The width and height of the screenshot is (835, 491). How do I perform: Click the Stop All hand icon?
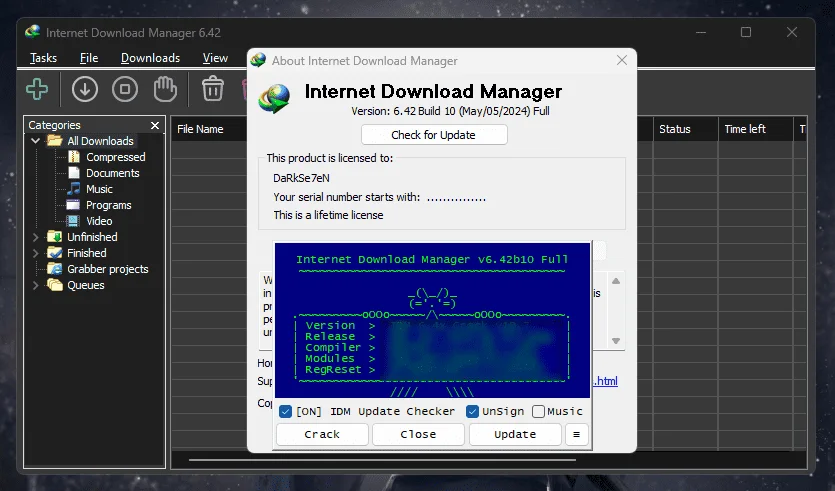tap(165, 89)
